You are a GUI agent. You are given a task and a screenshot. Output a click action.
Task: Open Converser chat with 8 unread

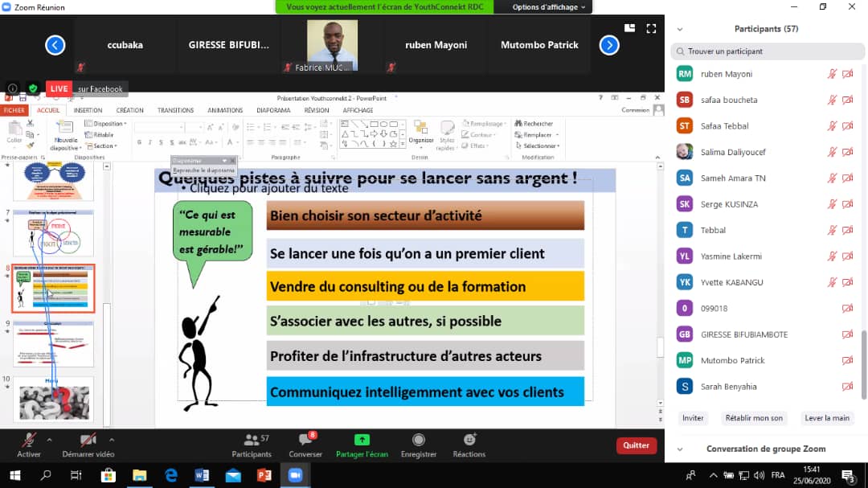click(305, 445)
